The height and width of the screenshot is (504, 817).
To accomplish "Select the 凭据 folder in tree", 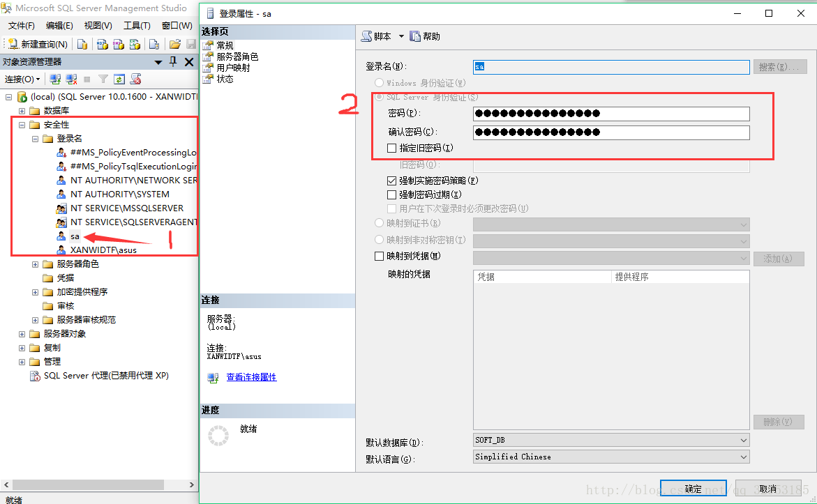I will (x=66, y=278).
